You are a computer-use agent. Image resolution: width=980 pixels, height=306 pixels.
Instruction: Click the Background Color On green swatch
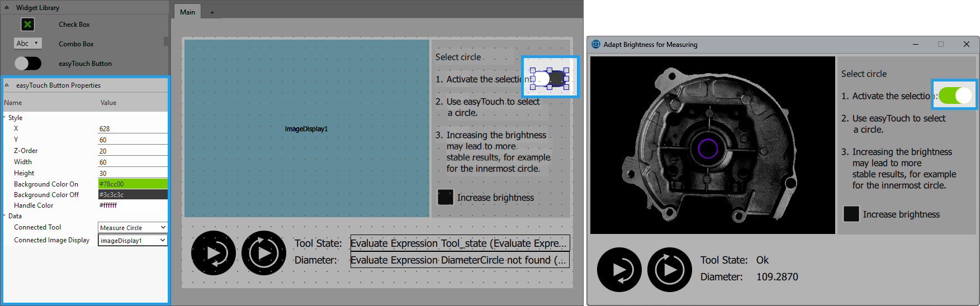pos(132,184)
